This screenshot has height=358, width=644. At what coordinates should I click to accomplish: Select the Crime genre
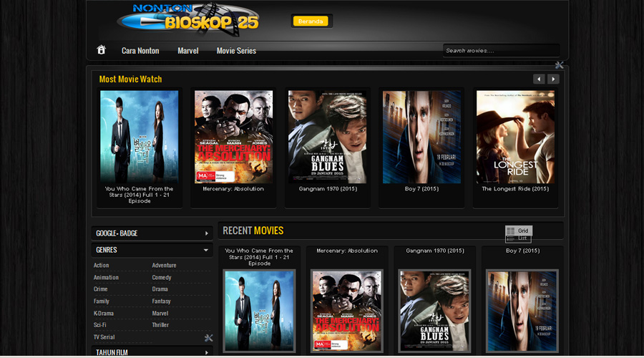click(x=100, y=289)
